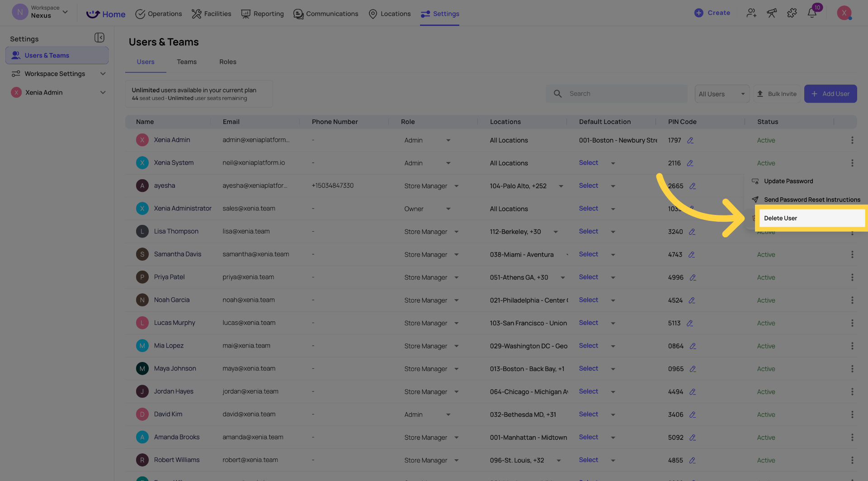Click email lisa@xenia.team
The height and width of the screenshot is (481, 868).
[246, 231]
